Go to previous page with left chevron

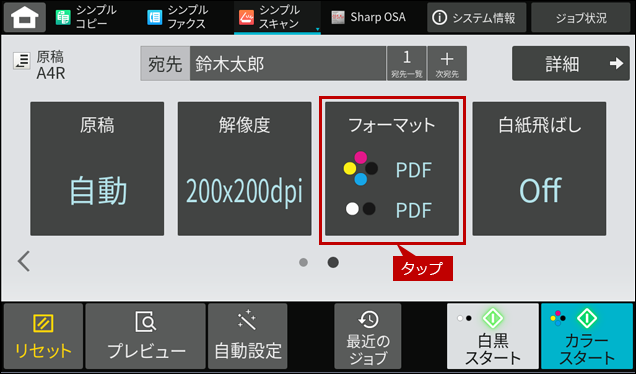24,261
